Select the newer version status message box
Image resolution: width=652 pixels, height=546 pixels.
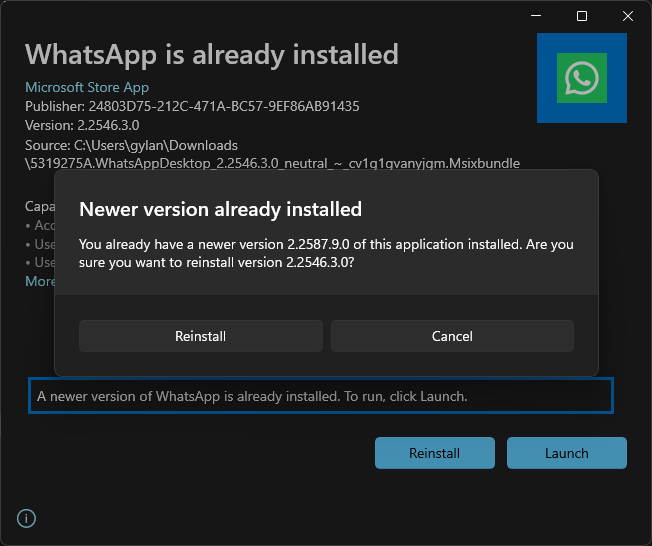pyautogui.click(x=320, y=396)
